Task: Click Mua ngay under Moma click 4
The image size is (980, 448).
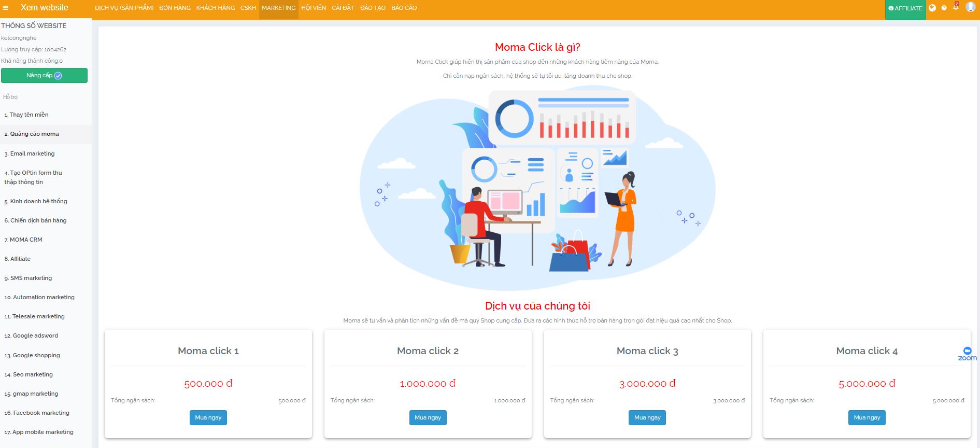Action: [x=867, y=417]
